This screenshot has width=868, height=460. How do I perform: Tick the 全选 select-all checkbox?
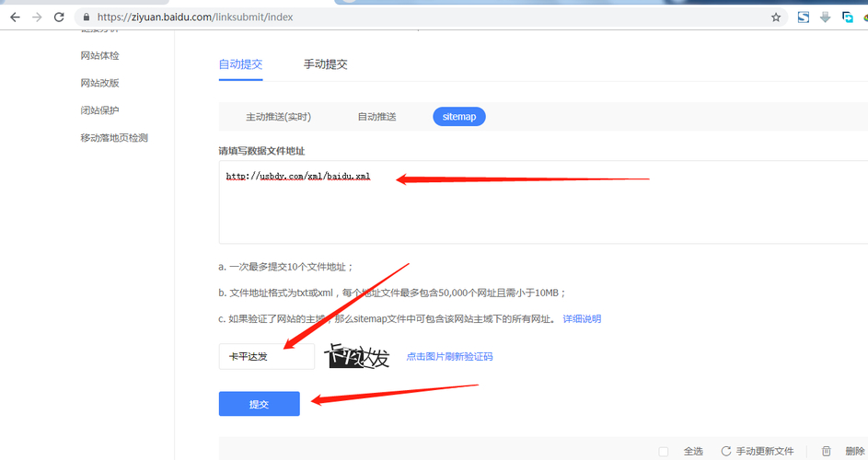[664, 451]
